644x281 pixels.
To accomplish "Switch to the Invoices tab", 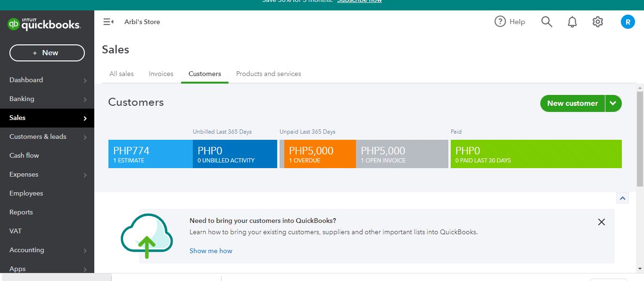I will (x=161, y=74).
